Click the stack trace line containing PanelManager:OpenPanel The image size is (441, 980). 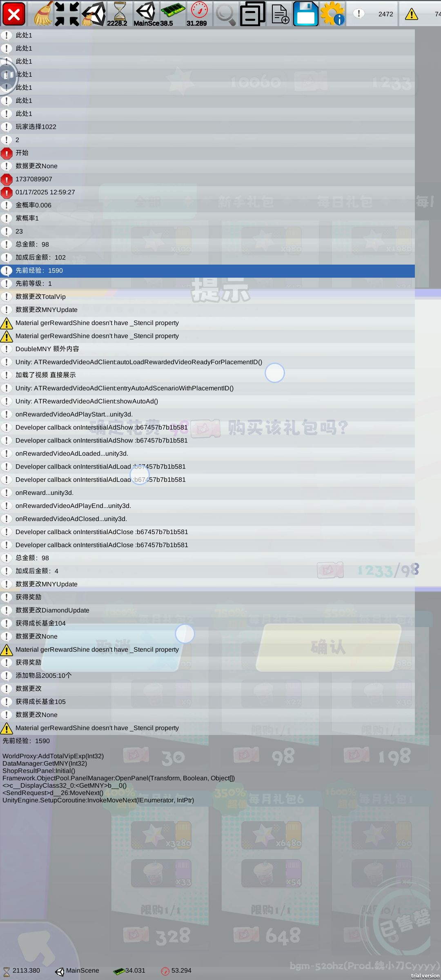click(x=118, y=778)
